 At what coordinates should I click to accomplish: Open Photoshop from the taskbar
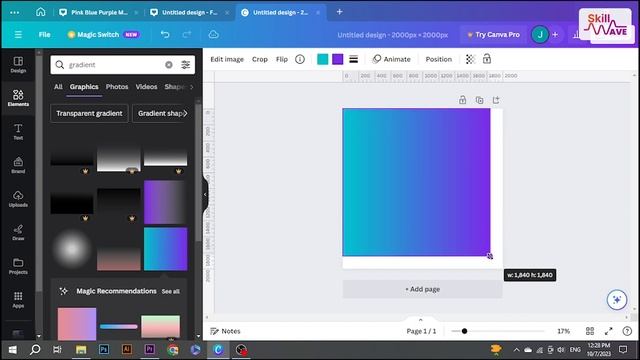click(x=104, y=350)
